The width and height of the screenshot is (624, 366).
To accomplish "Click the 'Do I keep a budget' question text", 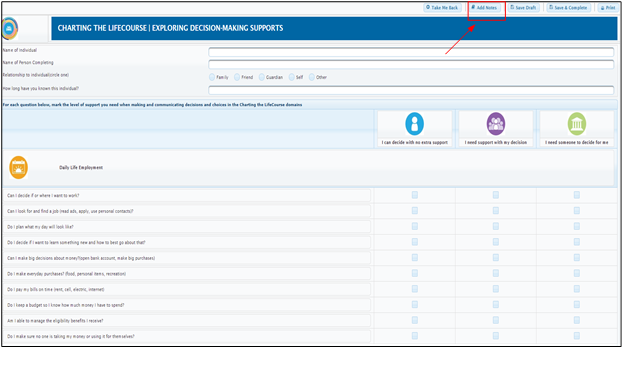I will (x=65, y=305).
